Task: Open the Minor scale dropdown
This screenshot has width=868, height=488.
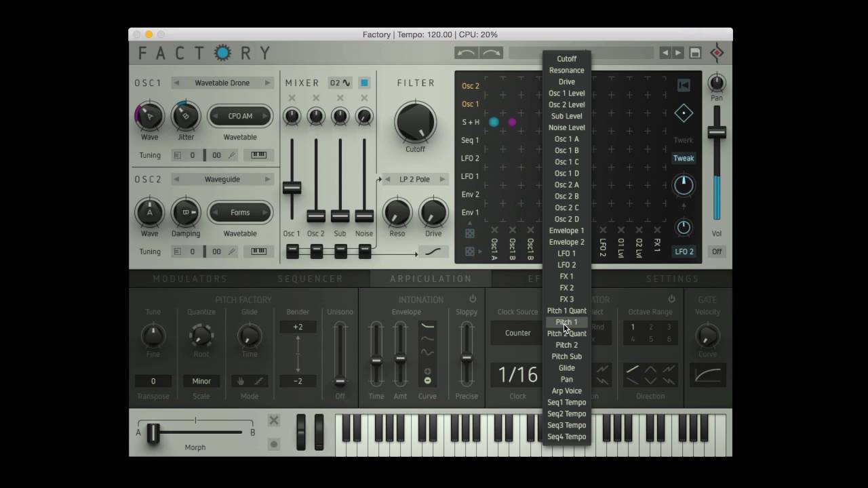Action: pyautogui.click(x=201, y=381)
